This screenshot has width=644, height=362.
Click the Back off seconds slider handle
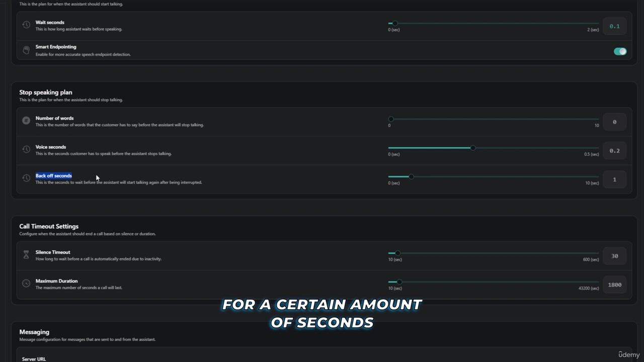pos(411,176)
